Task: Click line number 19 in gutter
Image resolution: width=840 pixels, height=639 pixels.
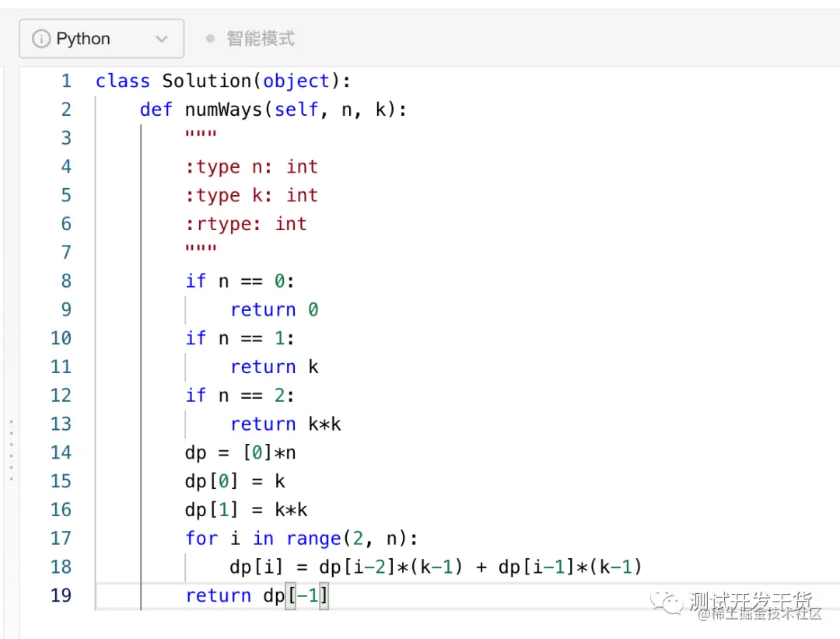Action: point(61,595)
